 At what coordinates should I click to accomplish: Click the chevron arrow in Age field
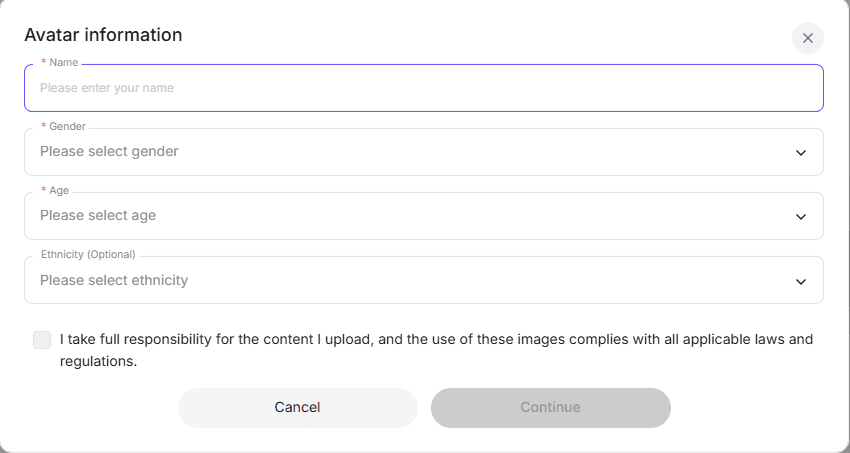[800, 217]
